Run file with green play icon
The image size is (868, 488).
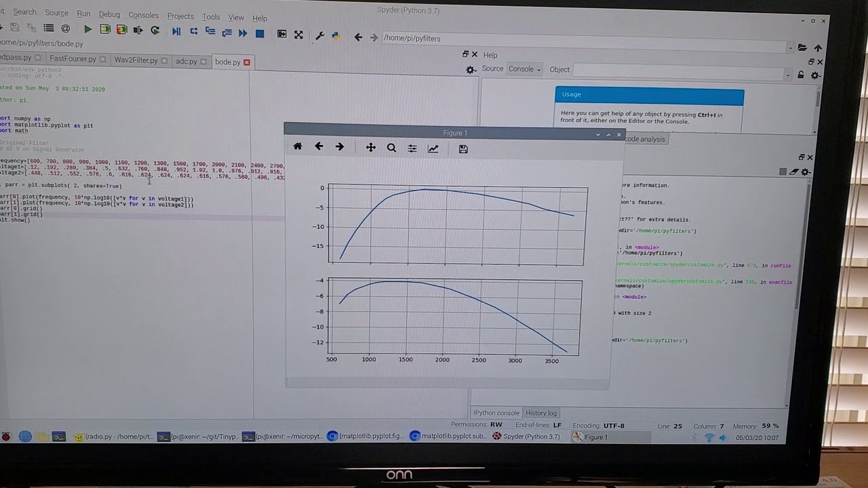pos(87,29)
